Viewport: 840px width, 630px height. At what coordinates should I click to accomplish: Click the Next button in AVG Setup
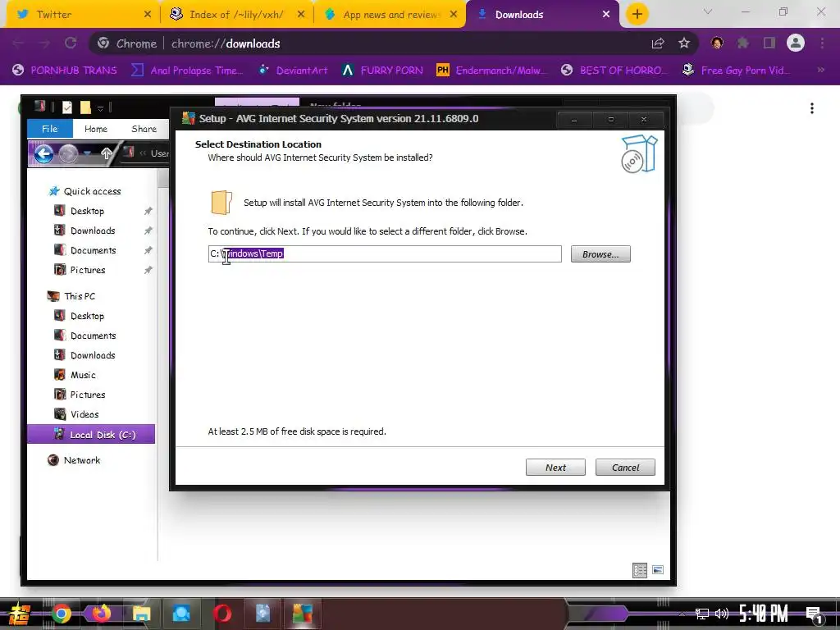555,467
